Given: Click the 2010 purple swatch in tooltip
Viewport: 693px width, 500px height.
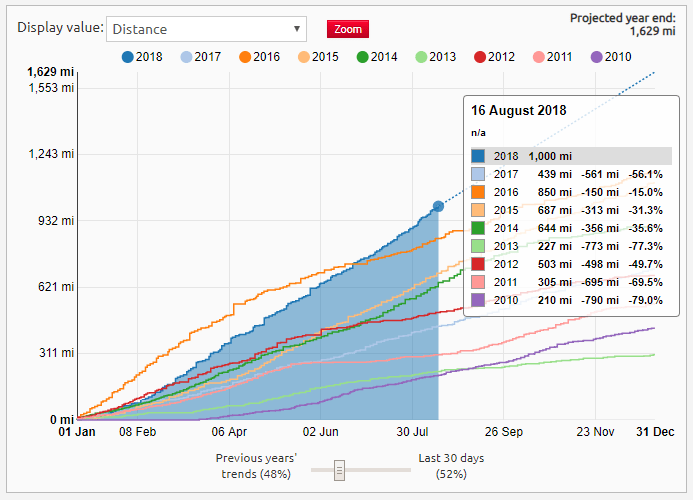Looking at the screenshot, I should (x=479, y=299).
